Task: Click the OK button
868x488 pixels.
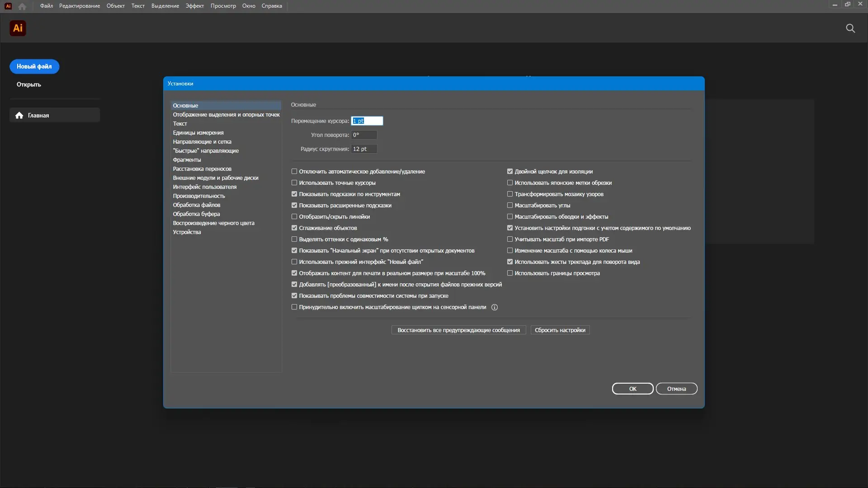Action: 632,389
